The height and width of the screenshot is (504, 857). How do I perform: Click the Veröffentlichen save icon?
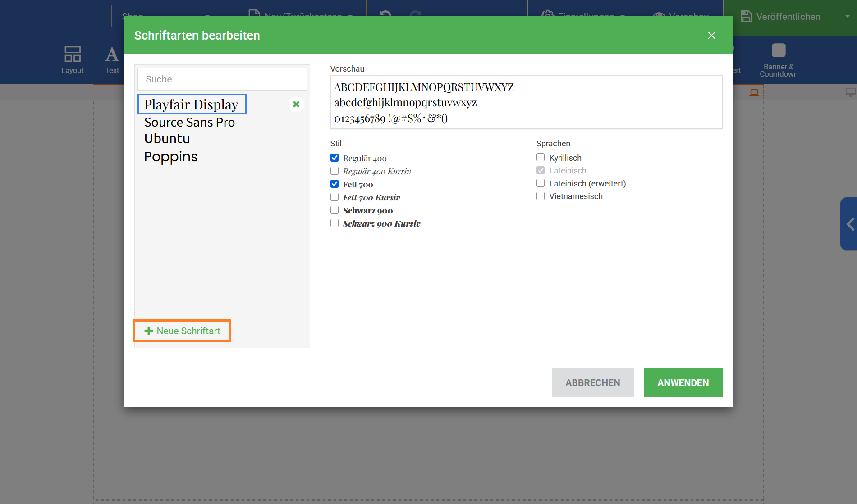746,17
